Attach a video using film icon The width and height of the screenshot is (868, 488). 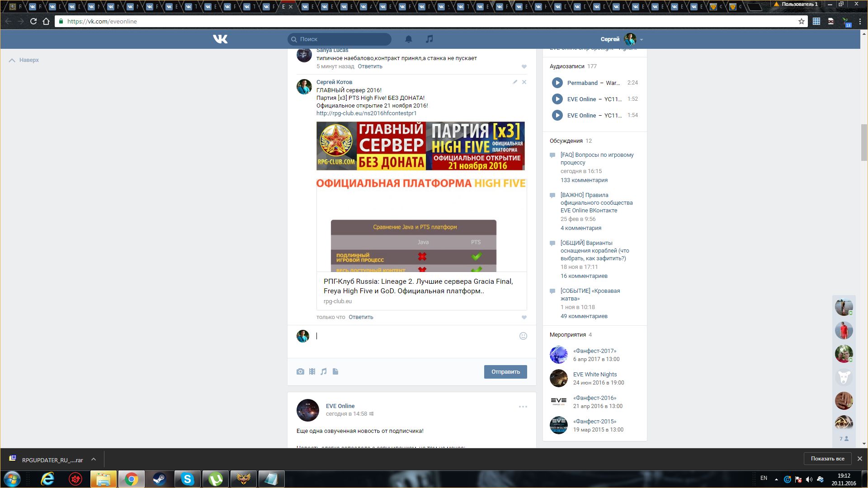pos(312,371)
